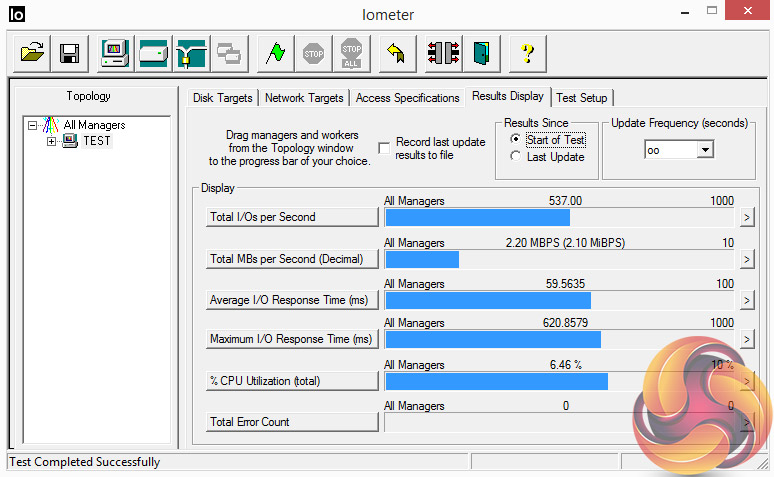This screenshot has height=477, width=774.
Task: Click the Total I/Os per Second button
Action: tap(292, 217)
